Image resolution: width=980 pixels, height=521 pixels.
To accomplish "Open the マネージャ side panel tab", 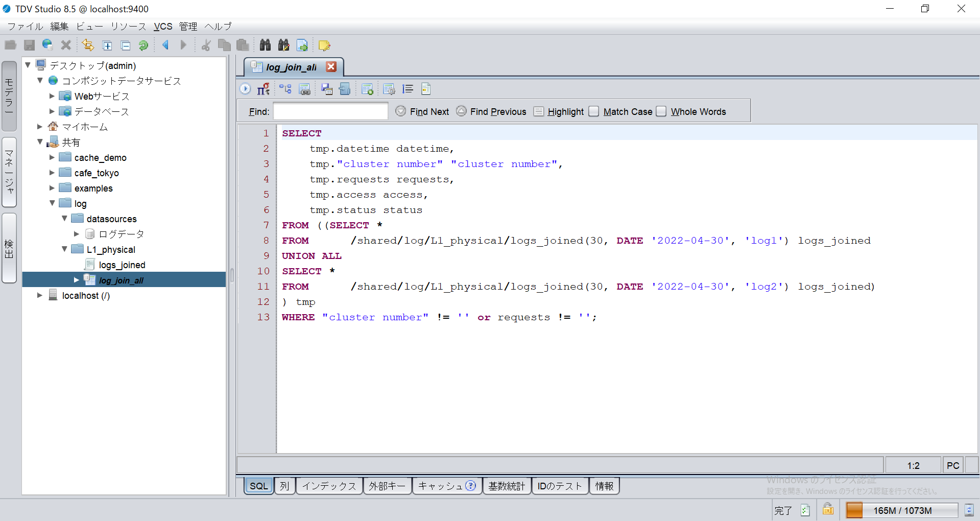I will coord(9,172).
